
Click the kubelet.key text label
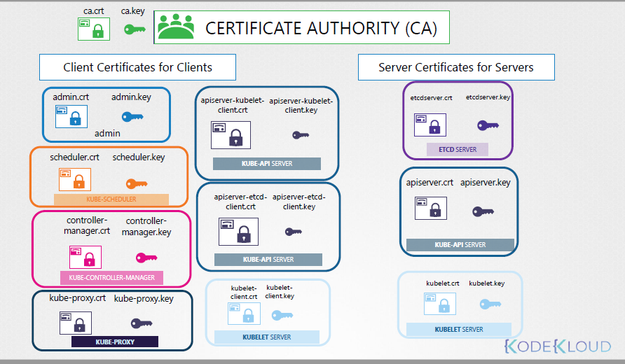click(487, 283)
